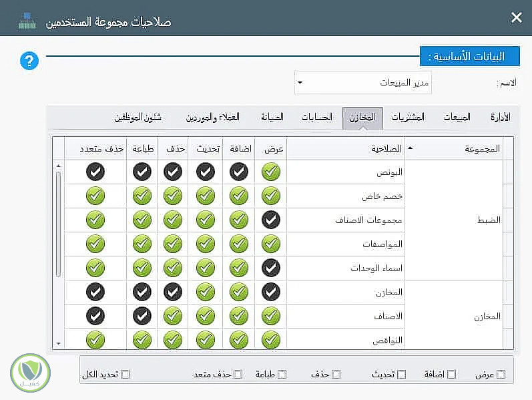Click the حذف متعدد column header
532x400 pixels.
pyautogui.click(x=95, y=148)
